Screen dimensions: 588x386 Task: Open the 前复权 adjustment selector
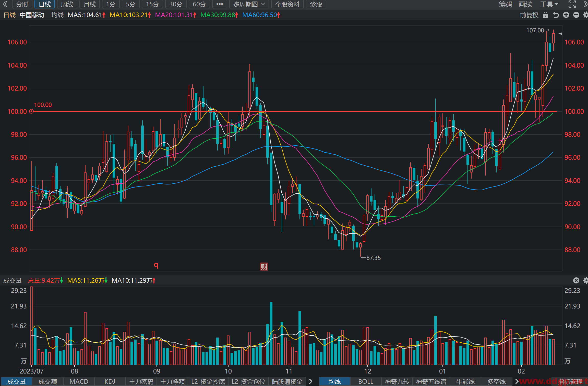(x=529, y=15)
